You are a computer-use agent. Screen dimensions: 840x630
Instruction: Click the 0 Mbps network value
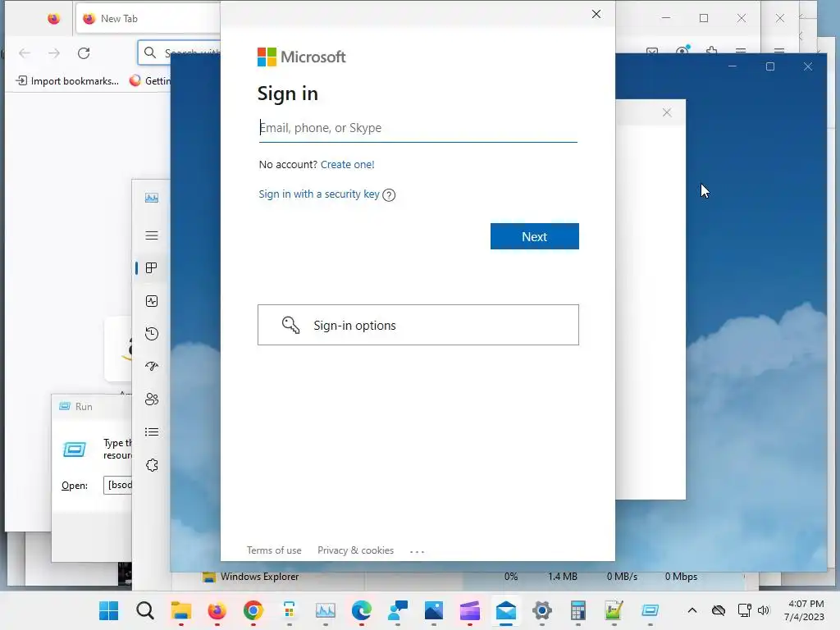(681, 577)
